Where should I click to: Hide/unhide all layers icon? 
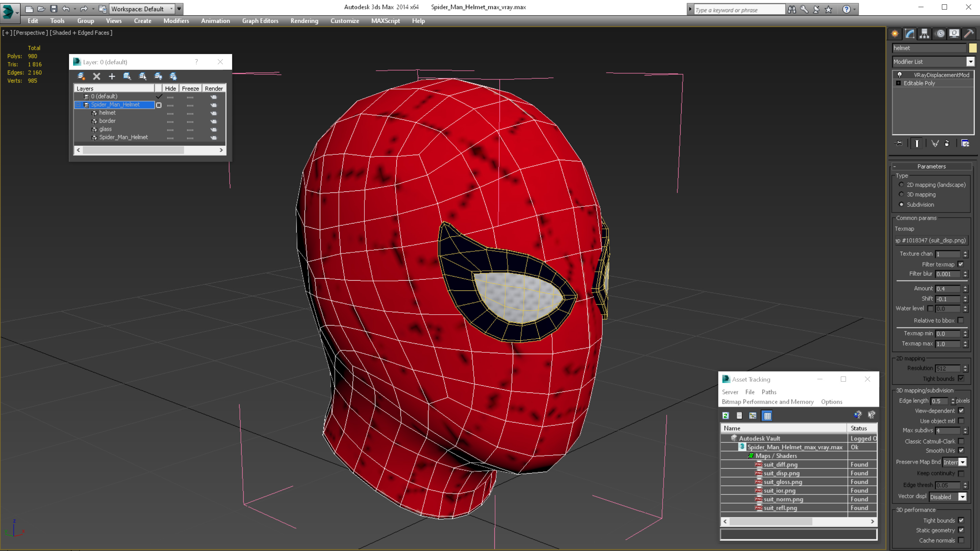click(x=158, y=77)
